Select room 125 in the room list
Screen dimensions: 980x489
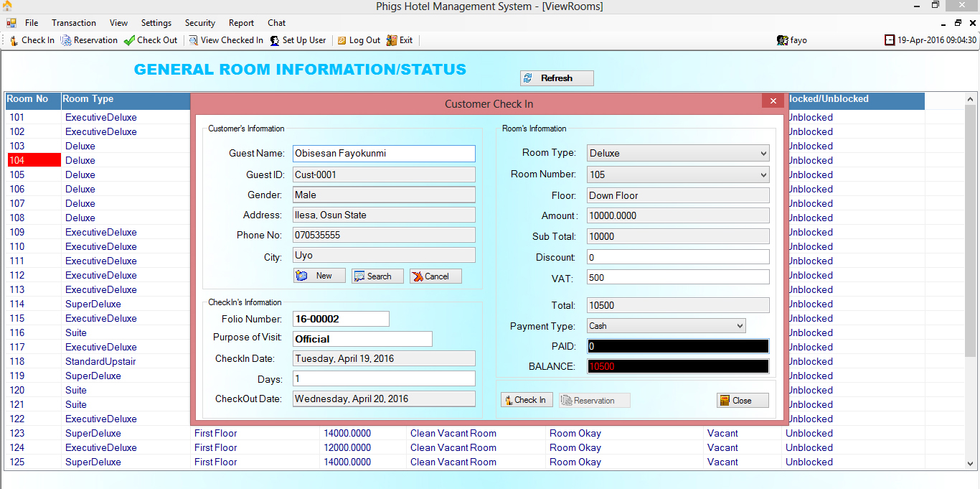(34, 462)
